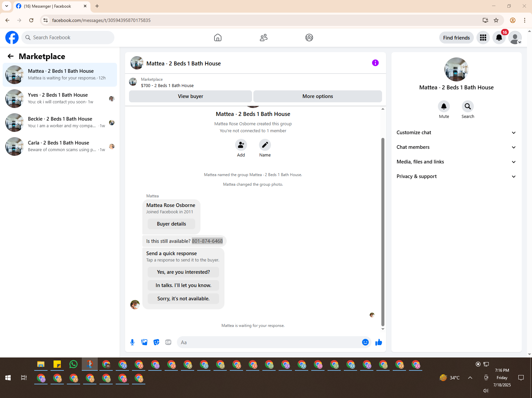This screenshot has width=532, height=398.
Task: Open a new browser tab
Action: coord(97,6)
